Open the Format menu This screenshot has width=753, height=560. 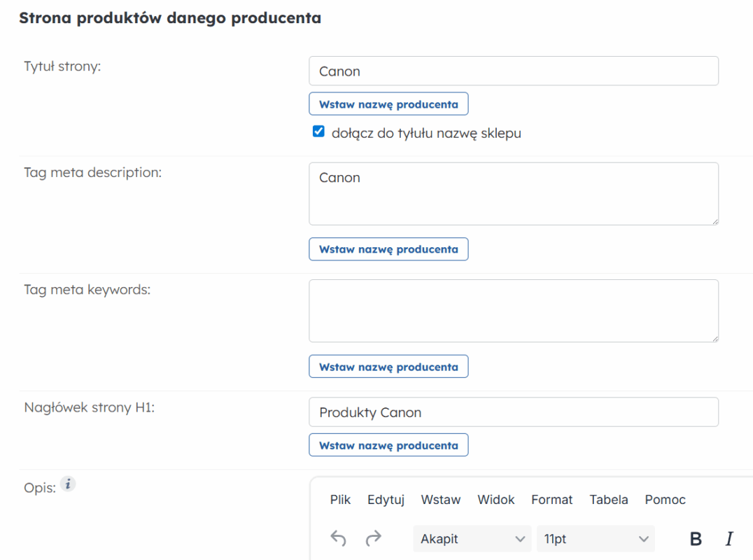[551, 500]
